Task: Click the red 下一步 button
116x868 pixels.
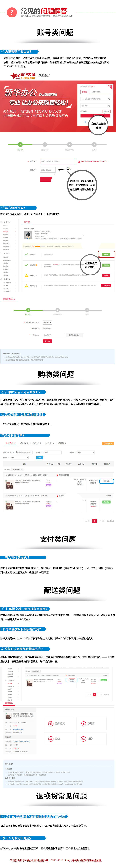Action: coord(47,341)
